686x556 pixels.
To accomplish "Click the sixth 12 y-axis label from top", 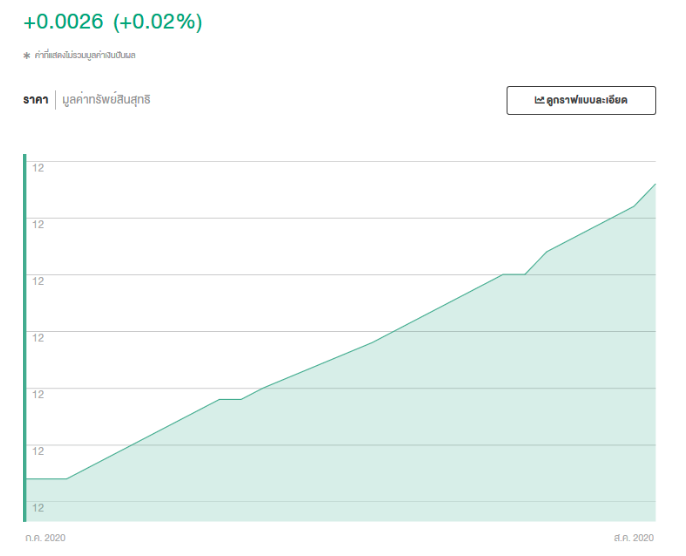I will point(38,451).
